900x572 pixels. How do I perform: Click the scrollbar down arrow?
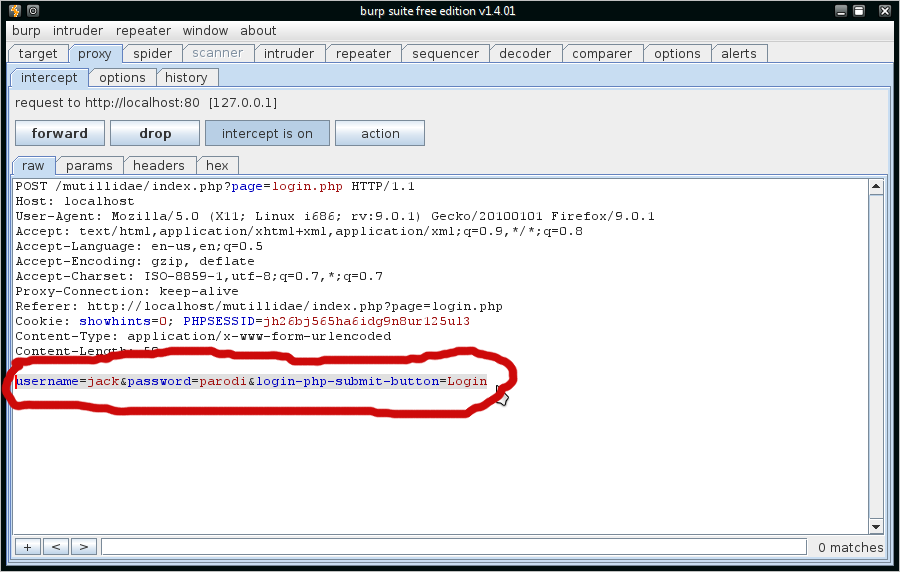876,527
